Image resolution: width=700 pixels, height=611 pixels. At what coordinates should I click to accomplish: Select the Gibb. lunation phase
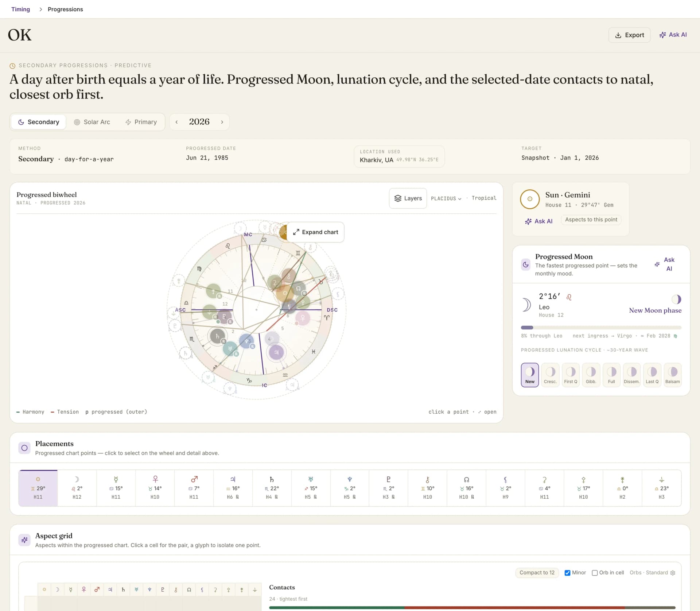tap(591, 375)
